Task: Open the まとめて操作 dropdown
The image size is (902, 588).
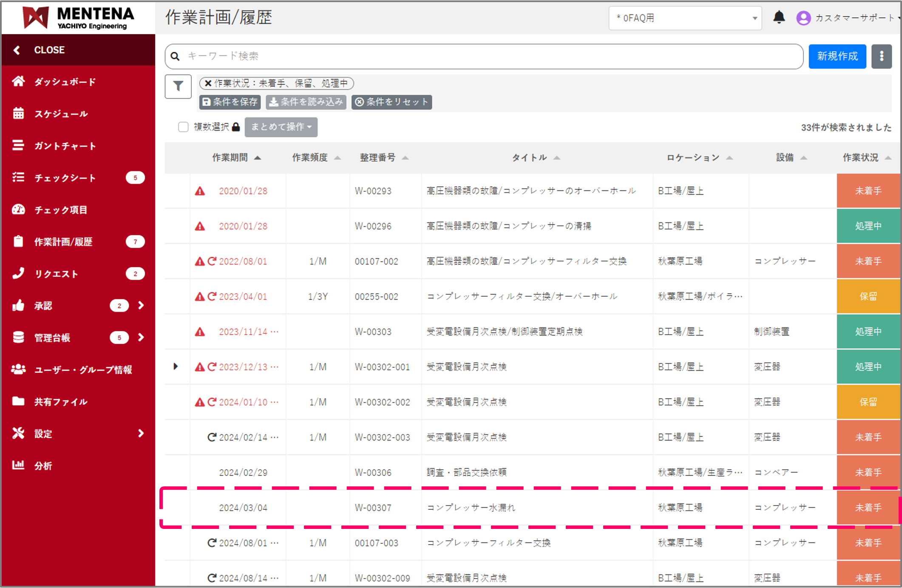Action: coord(281,127)
